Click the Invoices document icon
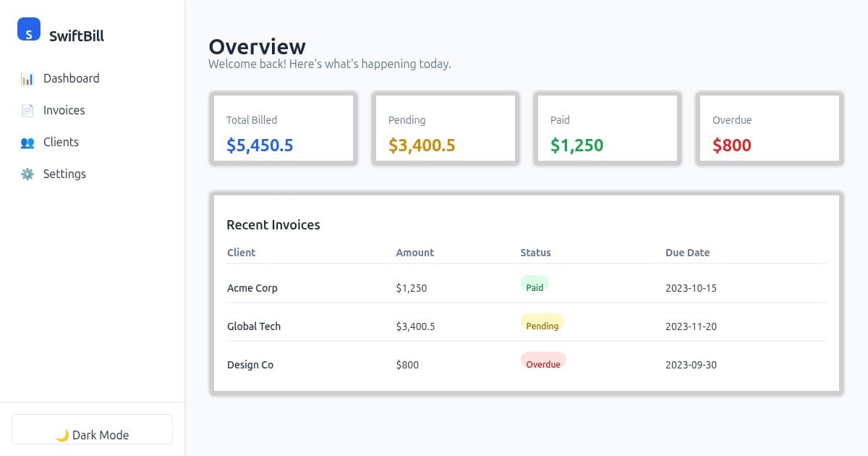Viewport: 868px width, 456px height. 27,111
